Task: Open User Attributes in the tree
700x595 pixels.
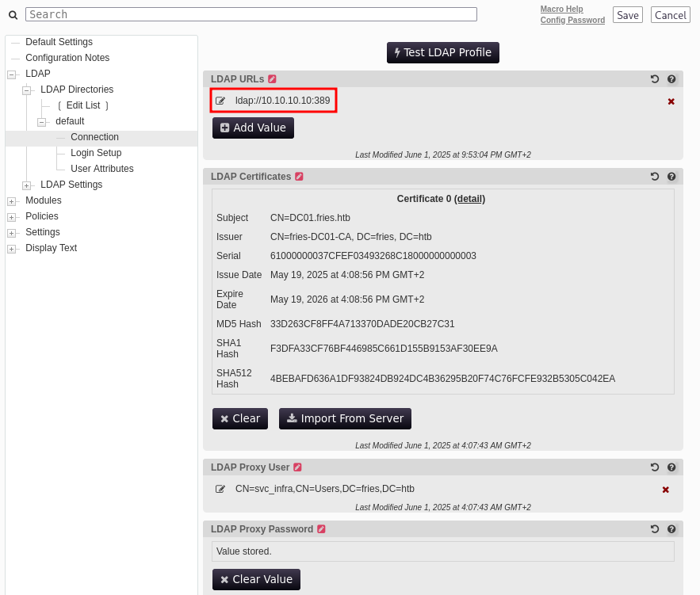Action: click(x=102, y=169)
